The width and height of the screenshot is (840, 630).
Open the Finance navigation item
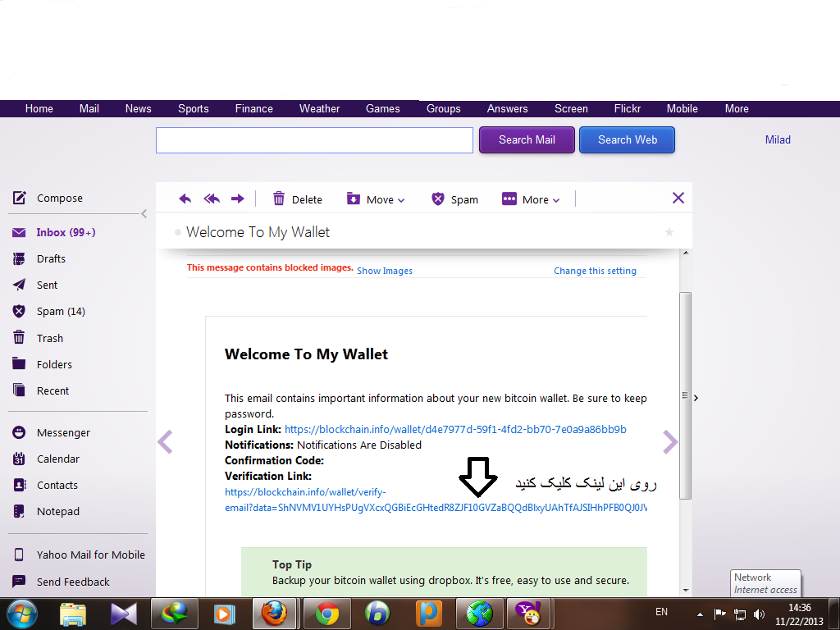tap(254, 109)
